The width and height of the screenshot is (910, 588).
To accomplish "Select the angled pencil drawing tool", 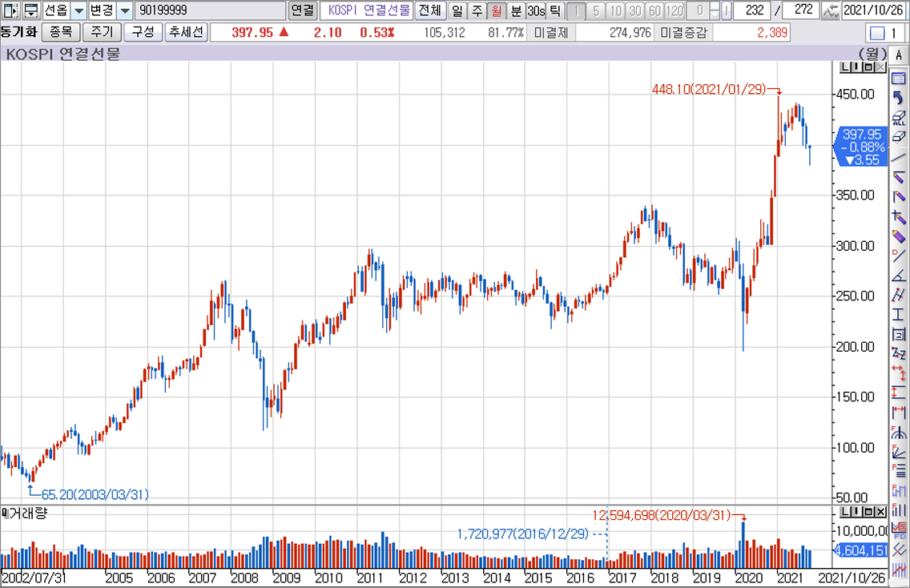I will [x=899, y=196].
